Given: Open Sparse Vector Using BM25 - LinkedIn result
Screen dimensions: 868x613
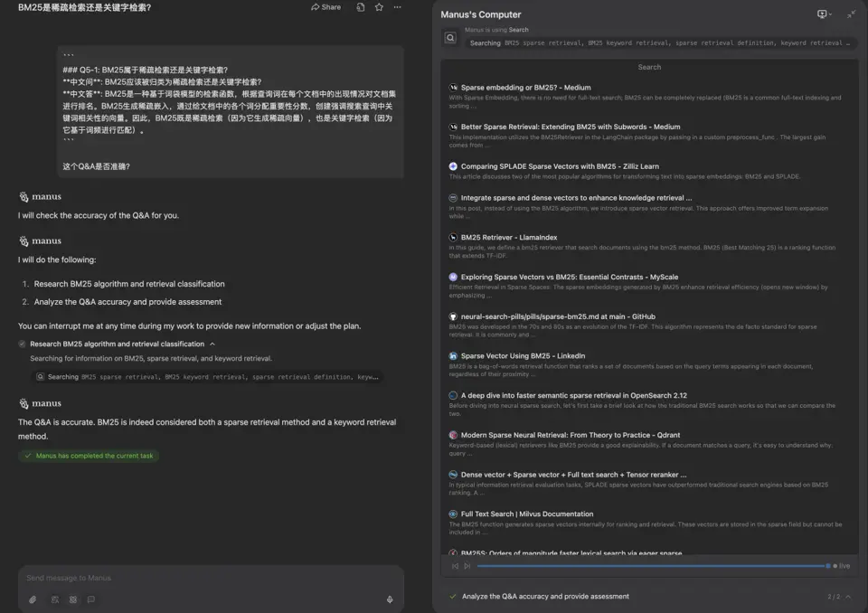Looking at the screenshot, I should tap(524, 356).
